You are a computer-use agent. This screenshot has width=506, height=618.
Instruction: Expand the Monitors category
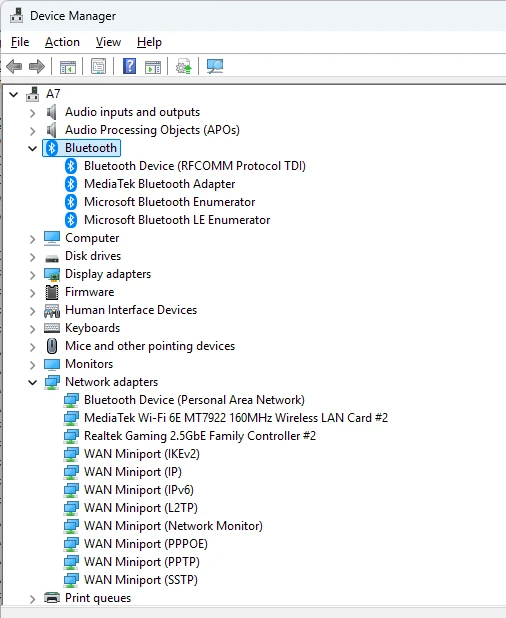coord(33,365)
